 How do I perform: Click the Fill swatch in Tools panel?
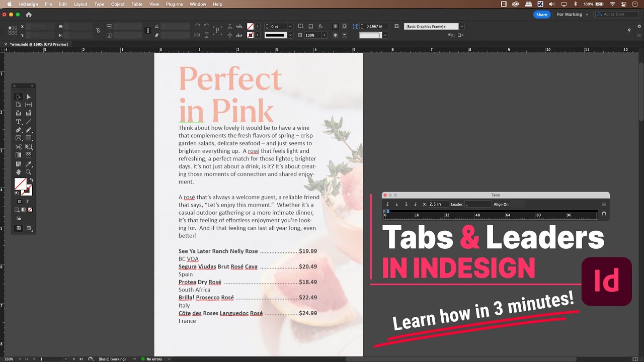tap(20, 184)
